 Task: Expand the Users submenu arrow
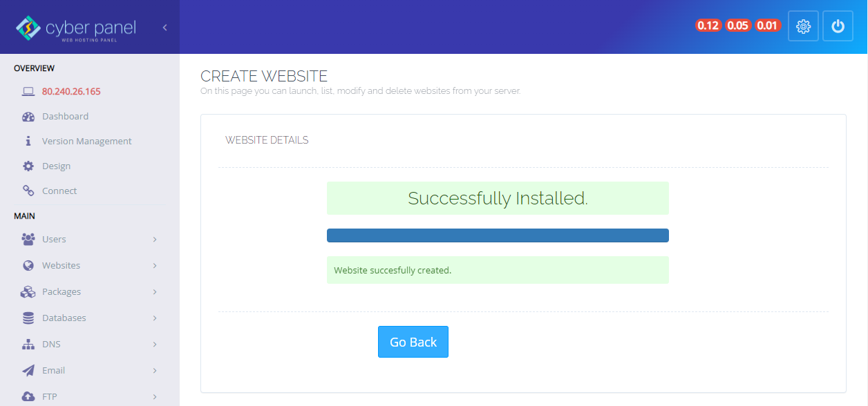click(x=155, y=240)
